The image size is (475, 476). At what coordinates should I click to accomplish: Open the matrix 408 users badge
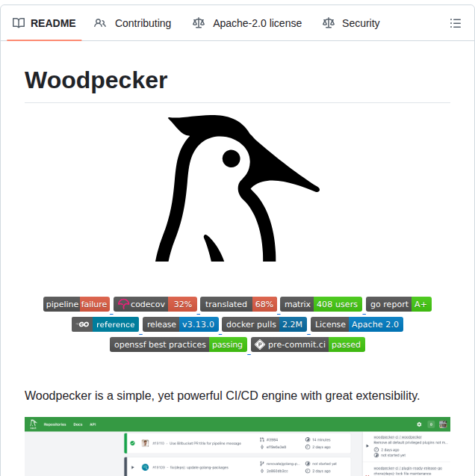tap(321, 304)
